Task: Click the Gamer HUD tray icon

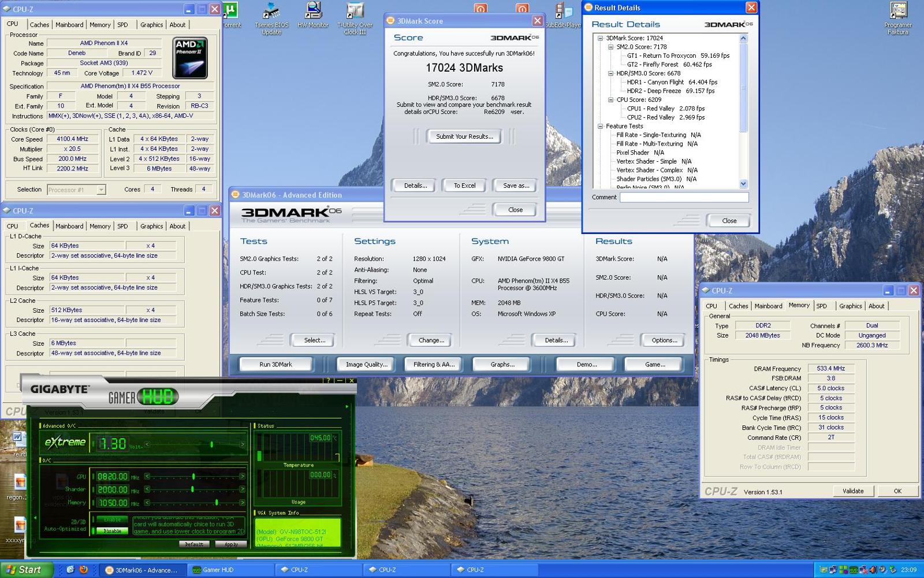Action: tap(853, 570)
